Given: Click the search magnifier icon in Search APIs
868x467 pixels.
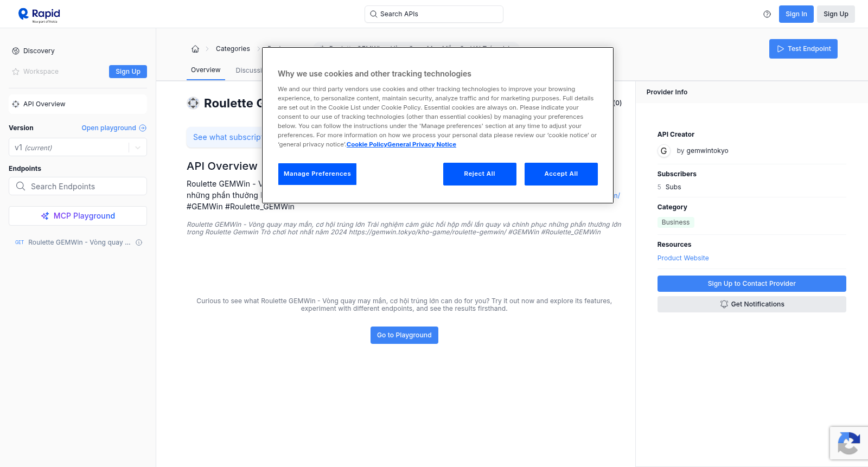Looking at the screenshot, I should pyautogui.click(x=373, y=14).
